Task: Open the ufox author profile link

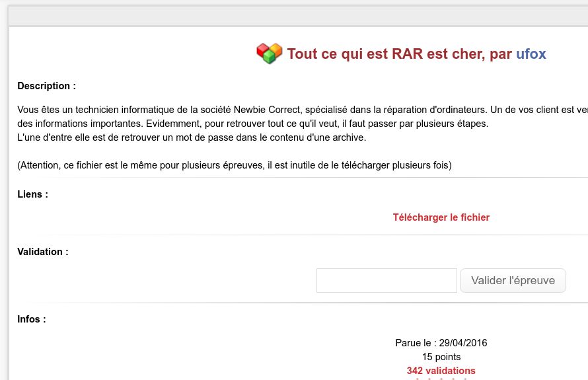Action: click(x=531, y=54)
